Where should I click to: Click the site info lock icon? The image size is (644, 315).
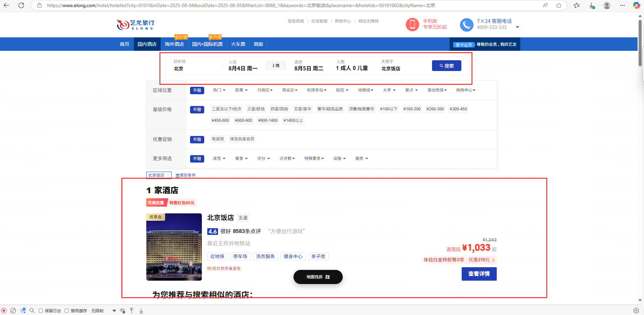coord(39,5)
